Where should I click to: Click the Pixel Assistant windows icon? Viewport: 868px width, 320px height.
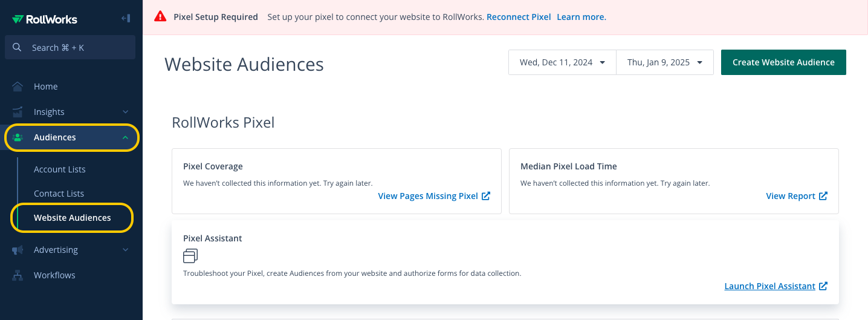[x=190, y=256]
